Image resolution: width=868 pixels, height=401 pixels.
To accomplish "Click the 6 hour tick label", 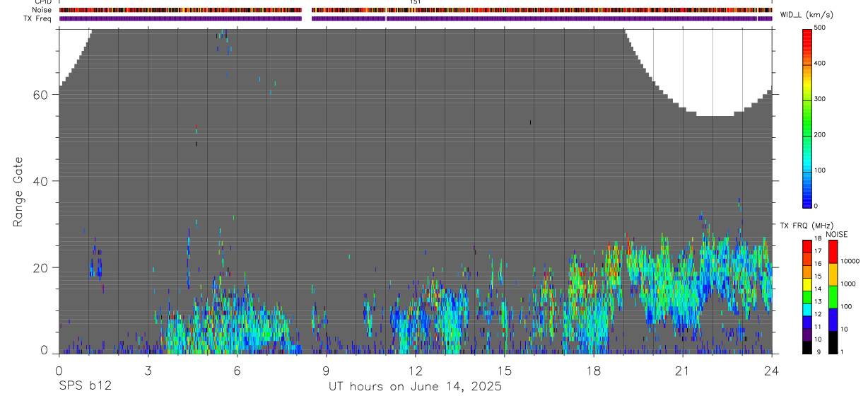I will pyautogui.click(x=237, y=370).
